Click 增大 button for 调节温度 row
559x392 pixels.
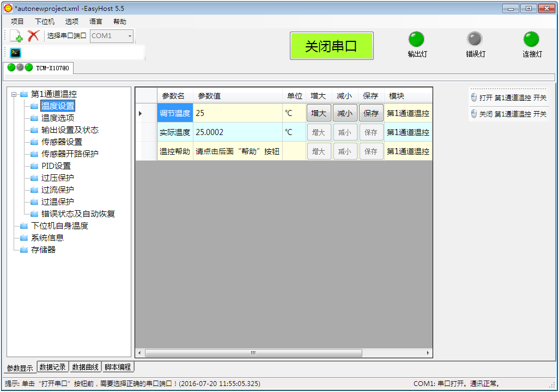[x=319, y=113]
